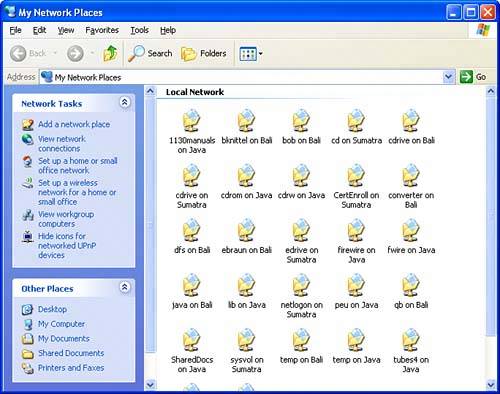Select the tubes4 on Java share icon
Screen dimensions: 500x394
[411, 341]
